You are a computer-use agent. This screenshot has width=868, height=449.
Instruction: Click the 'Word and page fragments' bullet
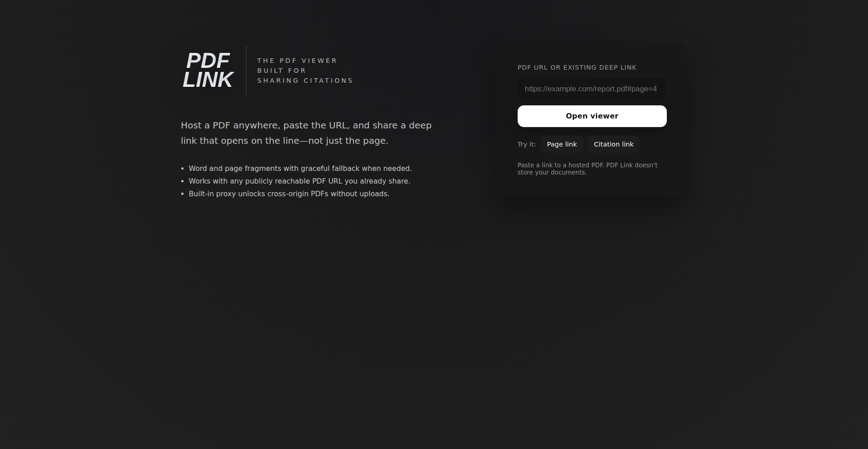coord(300,168)
